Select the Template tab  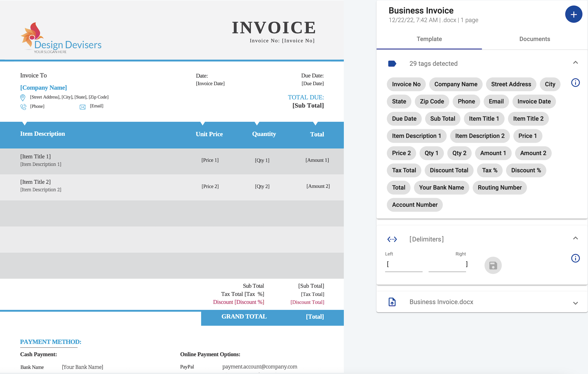pos(429,39)
